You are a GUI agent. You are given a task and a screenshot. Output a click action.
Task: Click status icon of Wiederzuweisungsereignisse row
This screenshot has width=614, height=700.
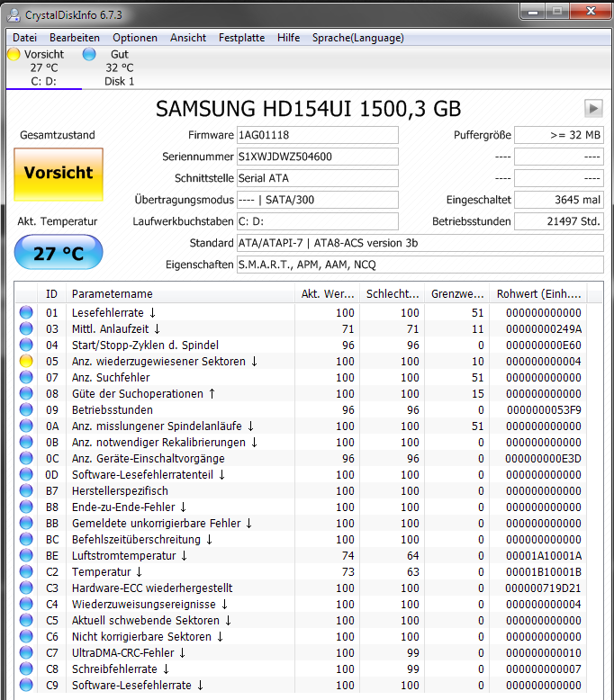point(26,604)
